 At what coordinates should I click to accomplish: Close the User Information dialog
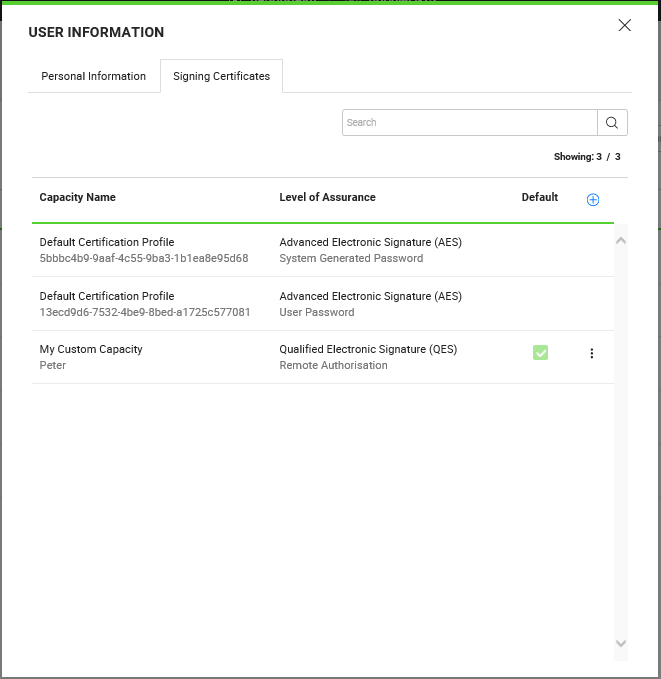pyautogui.click(x=625, y=26)
